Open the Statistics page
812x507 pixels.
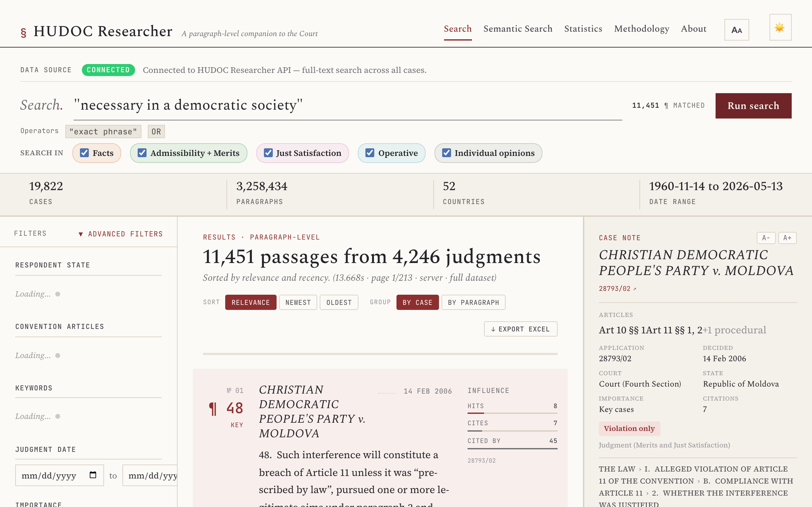click(583, 29)
